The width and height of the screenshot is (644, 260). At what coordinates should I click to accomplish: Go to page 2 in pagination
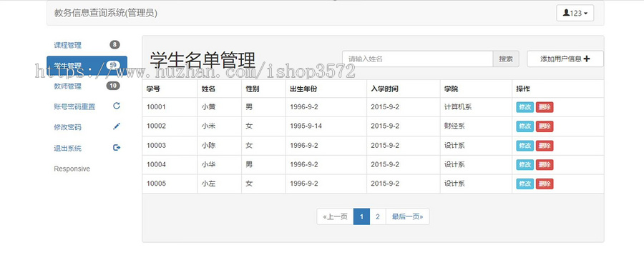[377, 216]
